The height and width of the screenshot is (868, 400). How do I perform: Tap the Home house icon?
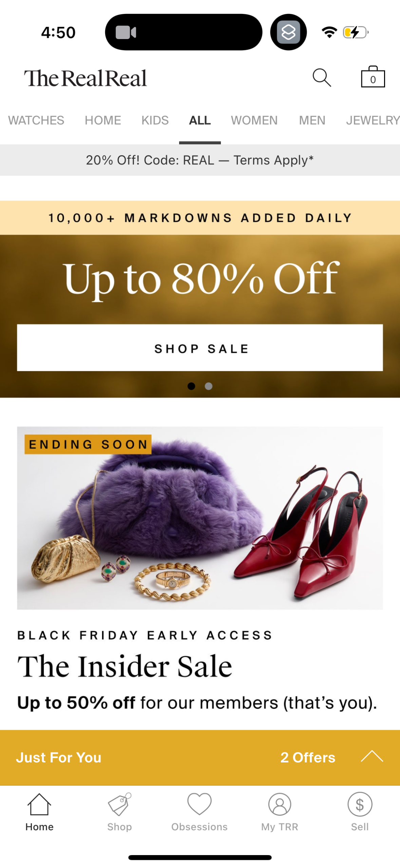click(x=39, y=804)
